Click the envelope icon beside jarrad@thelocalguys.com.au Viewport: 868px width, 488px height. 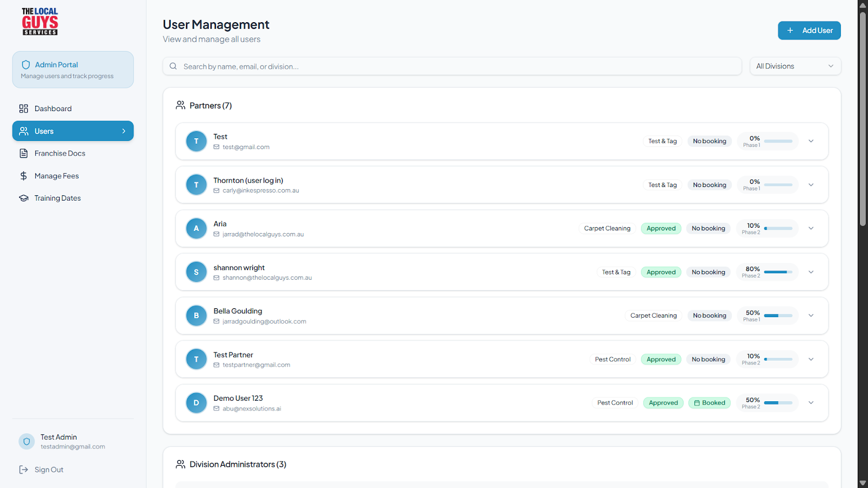tap(216, 234)
